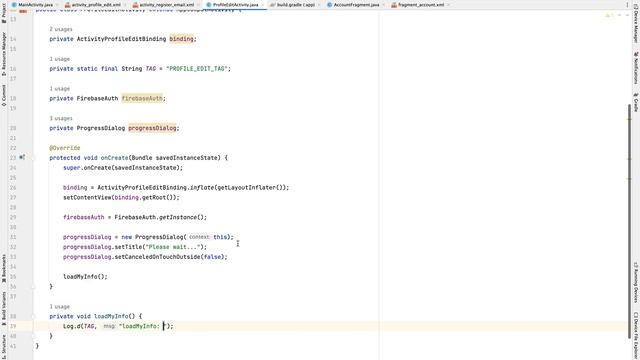Open the activity_profile_edit.xml tab
Viewport: 640px width, 360px height.
click(96, 5)
